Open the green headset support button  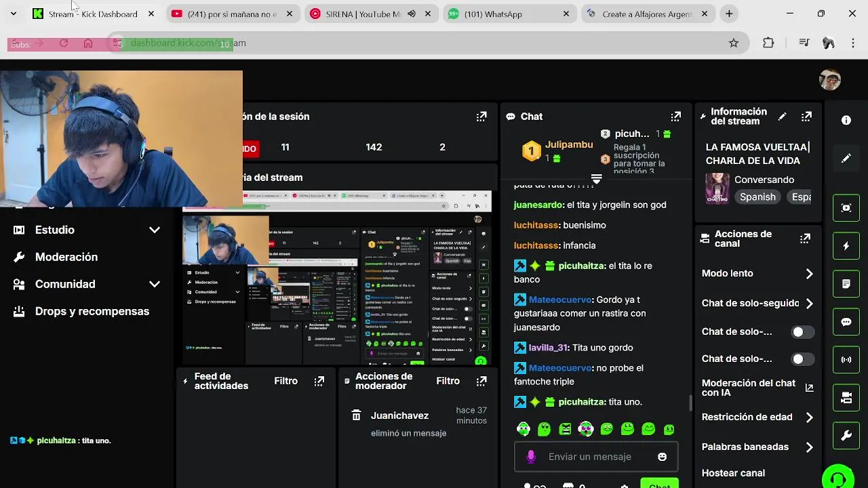click(x=837, y=478)
